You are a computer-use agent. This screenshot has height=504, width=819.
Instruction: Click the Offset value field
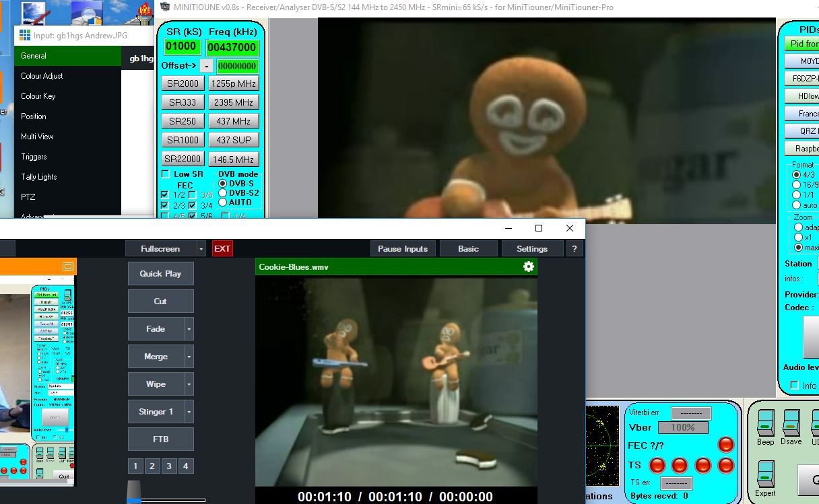(x=237, y=66)
